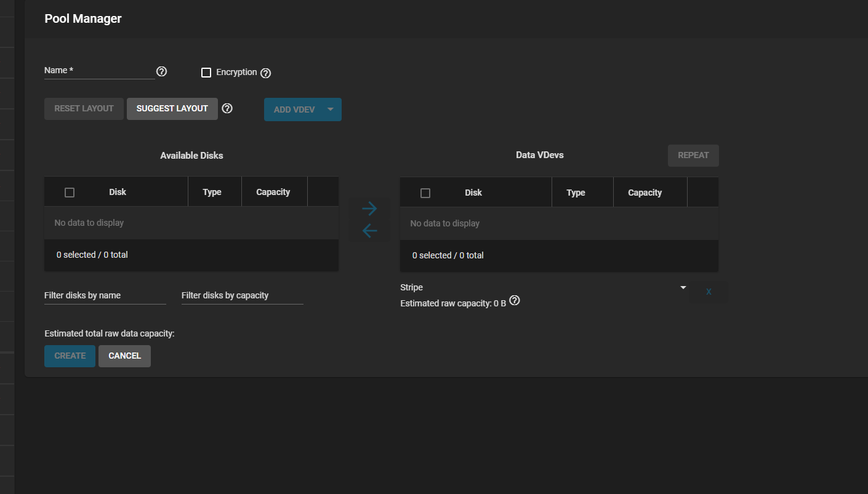
Task: Click Estimated total raw data capacity text
Action: [x=110, y=333]
